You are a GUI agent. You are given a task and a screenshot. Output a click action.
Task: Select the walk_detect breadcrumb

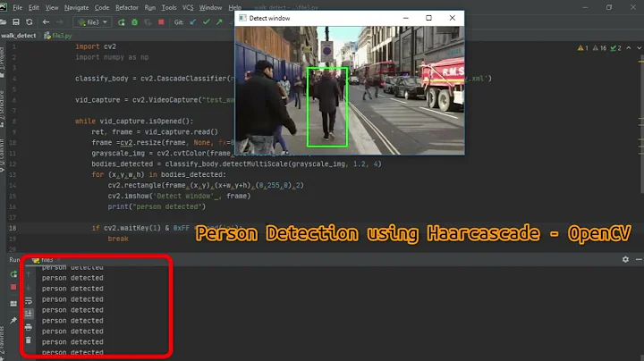(19, 36)
